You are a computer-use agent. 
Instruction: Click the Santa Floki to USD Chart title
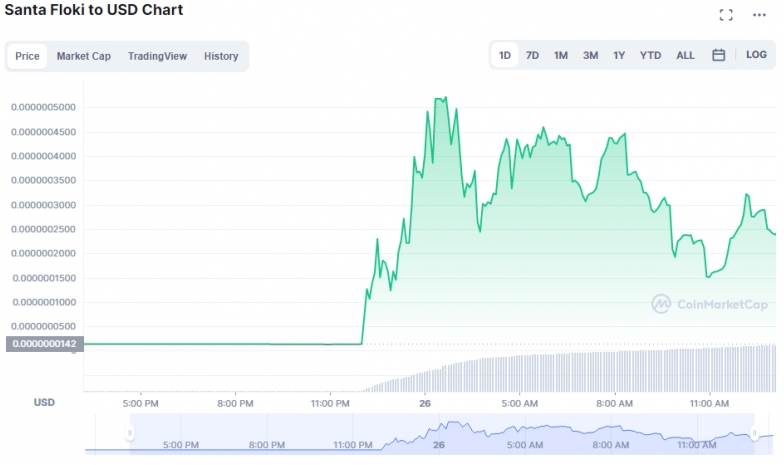click(94, 10)
